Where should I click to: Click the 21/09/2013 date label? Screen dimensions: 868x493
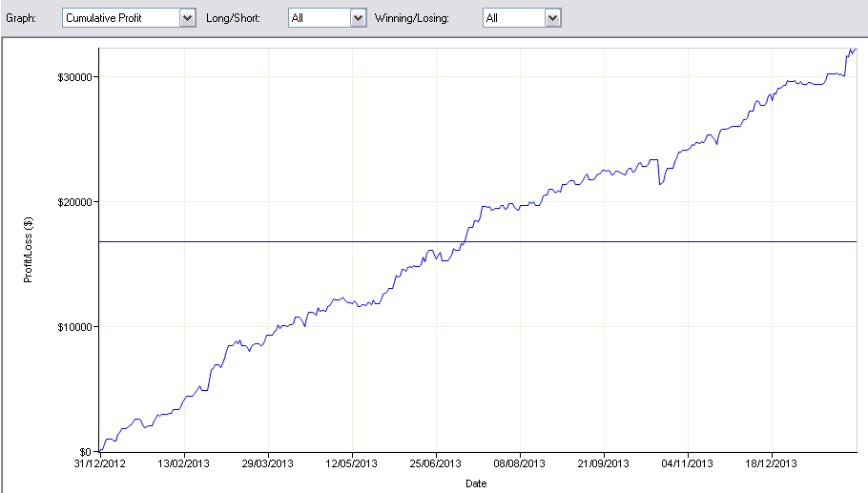pos(604,463)
